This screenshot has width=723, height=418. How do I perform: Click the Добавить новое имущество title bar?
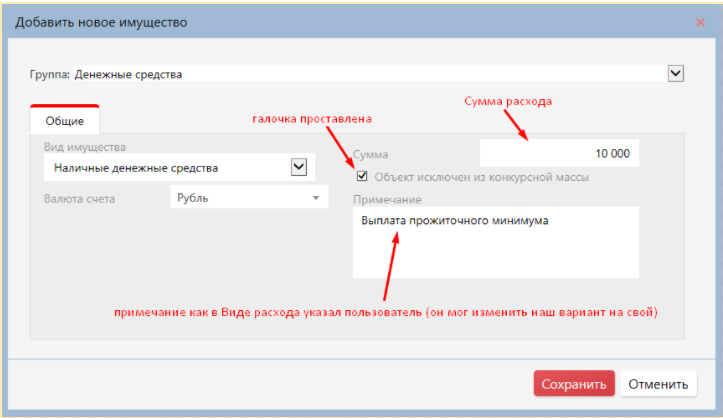[x=300, y=22]
